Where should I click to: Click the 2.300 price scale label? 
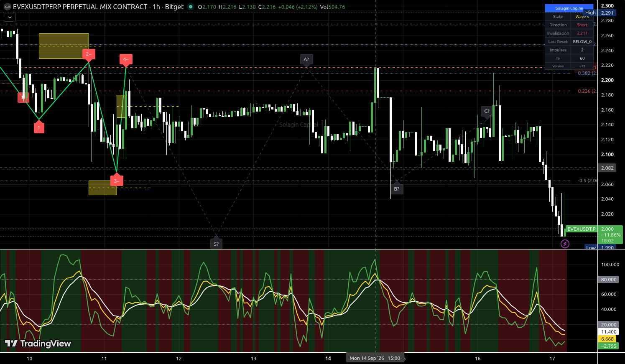[x=607, y=6]
